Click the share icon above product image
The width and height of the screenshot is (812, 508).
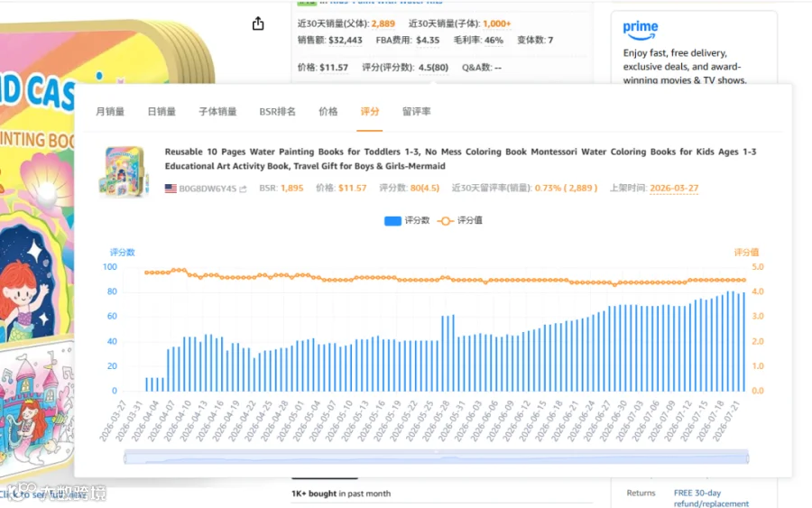[x=258, y=23]
